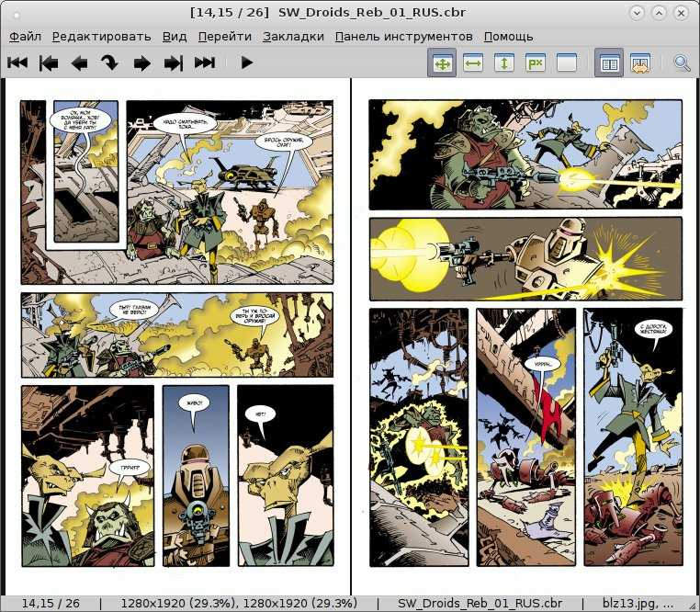Viewport: 700px width, 612px height.
Task: Go to the next page arrow
Action: pyautogui.click(x=142, y=63)
